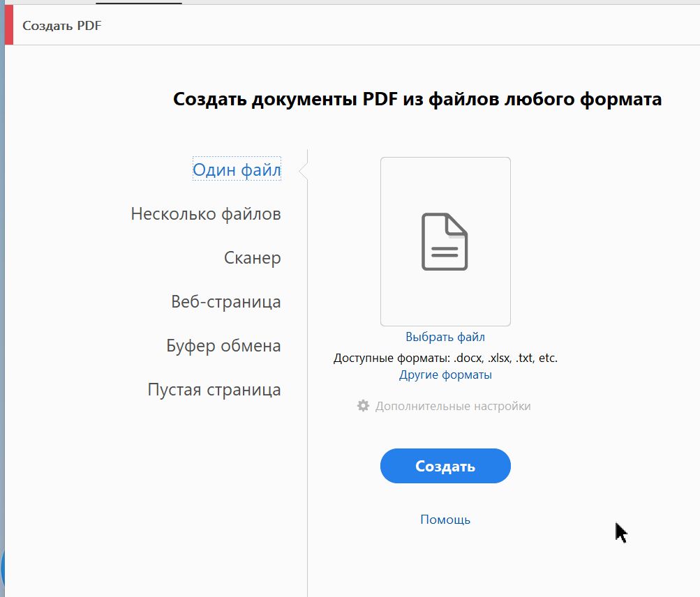Choose "Сканер" as the PDF source
Image resolution: width=700 pixels, height=597 pixels.
coord(253,257)
